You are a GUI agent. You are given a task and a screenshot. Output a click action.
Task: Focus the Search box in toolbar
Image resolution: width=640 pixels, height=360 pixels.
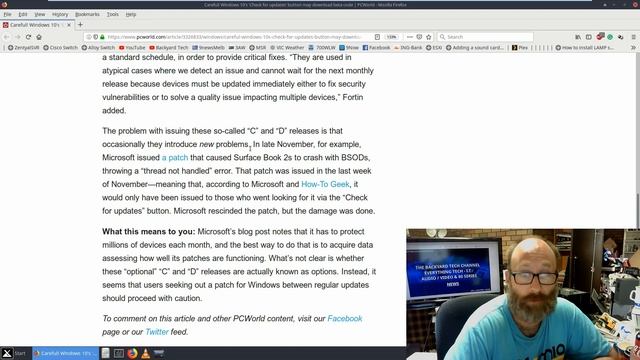coord(486,37)
